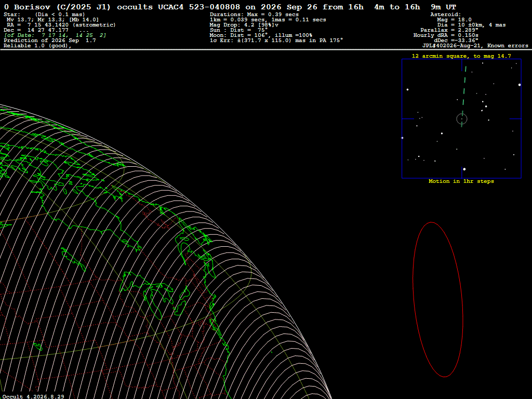Select the green 'of Date' coordinates line
The image size is (532, 399).
[55, 35]
